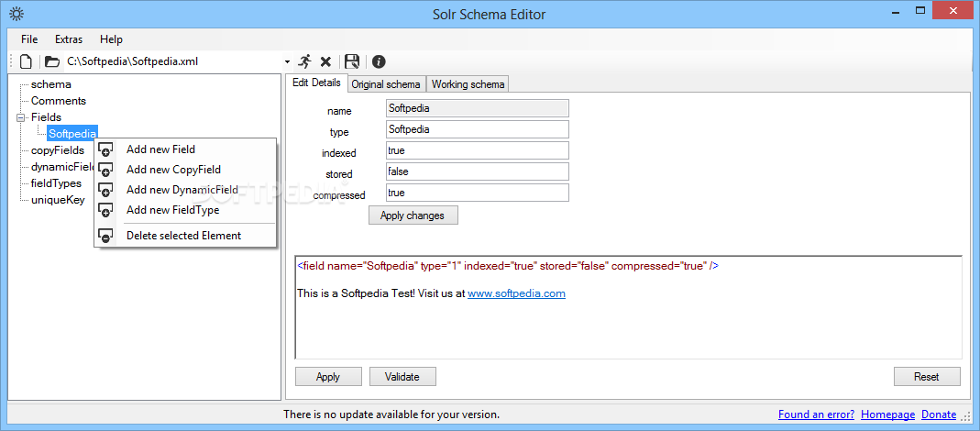Click the compressed input field
The height and width of the screenshot is (431, 980).
[478, 193]
